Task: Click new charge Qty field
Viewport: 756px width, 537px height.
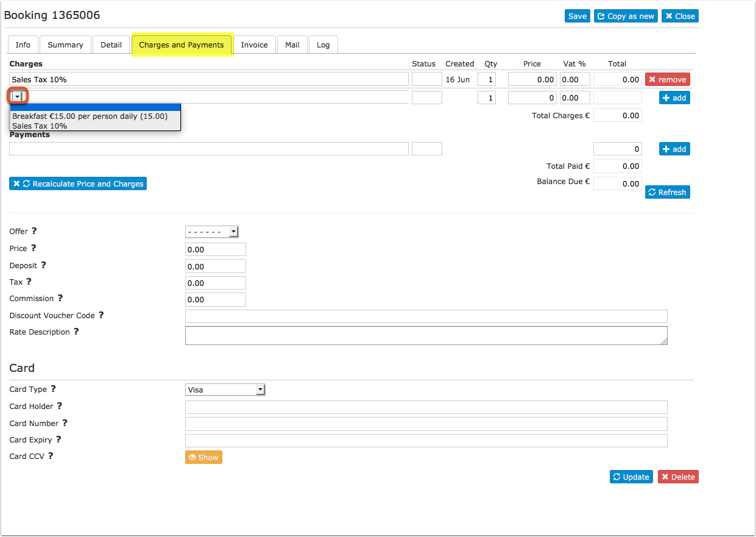Action: [487, 98]
